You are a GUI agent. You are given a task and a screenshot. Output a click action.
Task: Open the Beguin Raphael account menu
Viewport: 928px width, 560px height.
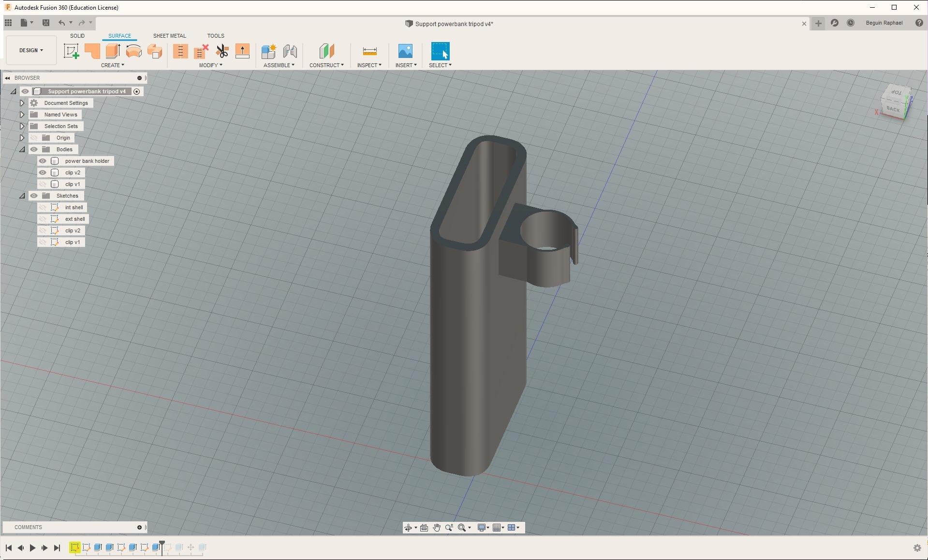884,23
